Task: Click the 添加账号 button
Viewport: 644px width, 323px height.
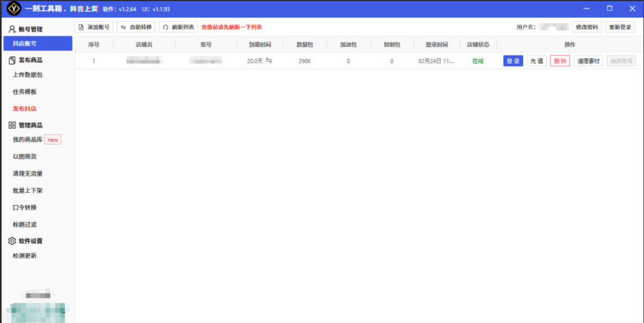Action: pos(94,27)
